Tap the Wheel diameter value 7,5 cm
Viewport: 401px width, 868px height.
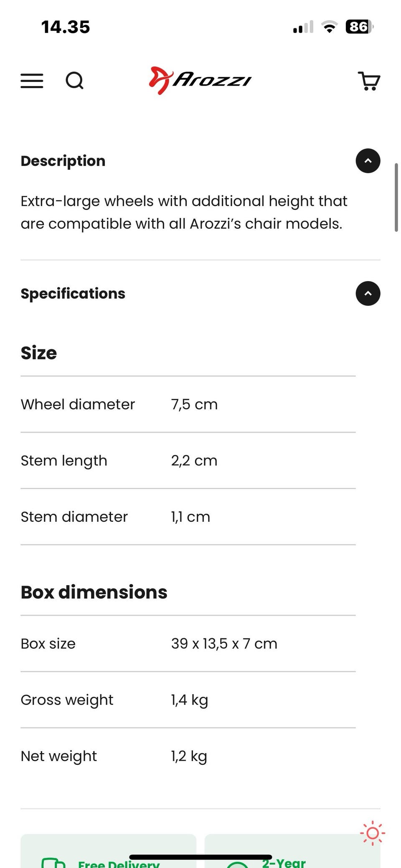coord(194,404)
